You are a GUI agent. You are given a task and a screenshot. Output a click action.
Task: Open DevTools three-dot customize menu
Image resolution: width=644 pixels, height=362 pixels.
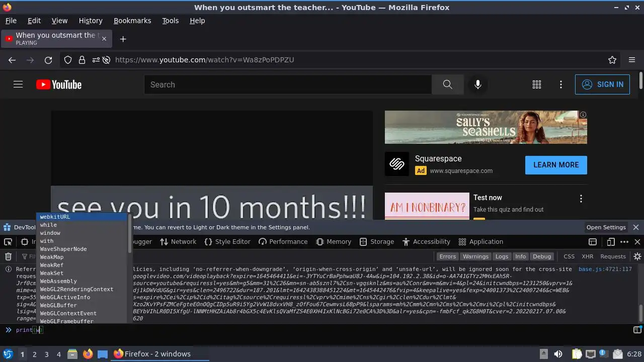coord(624,242)
